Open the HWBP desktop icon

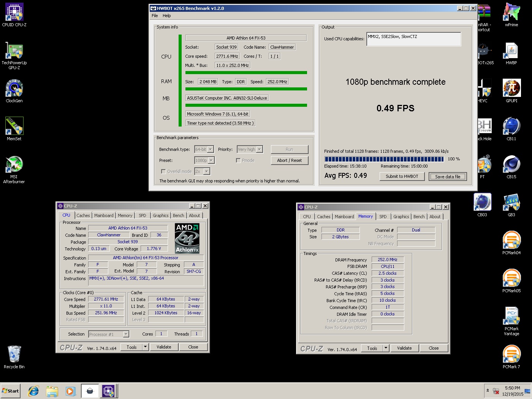(511, 53)
